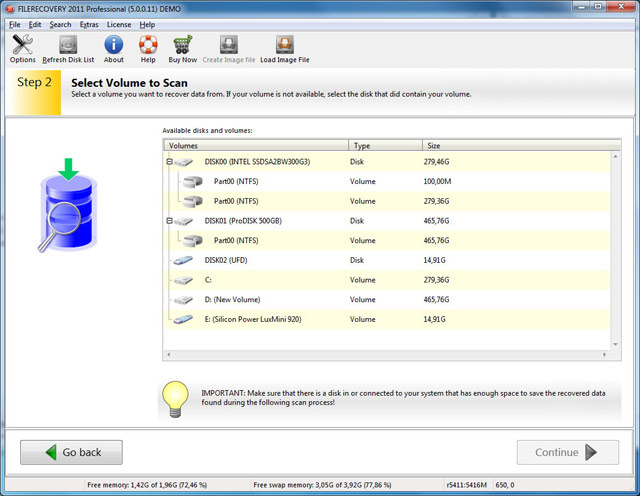The image size is (640, 496).
Task: Click the Free swap memory status text
Action: (322, 485)
